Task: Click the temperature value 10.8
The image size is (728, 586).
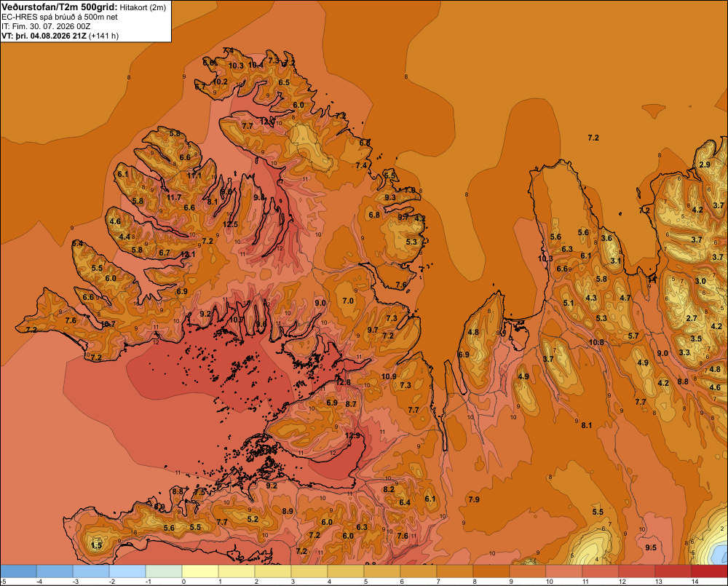Action: (596, 342)
